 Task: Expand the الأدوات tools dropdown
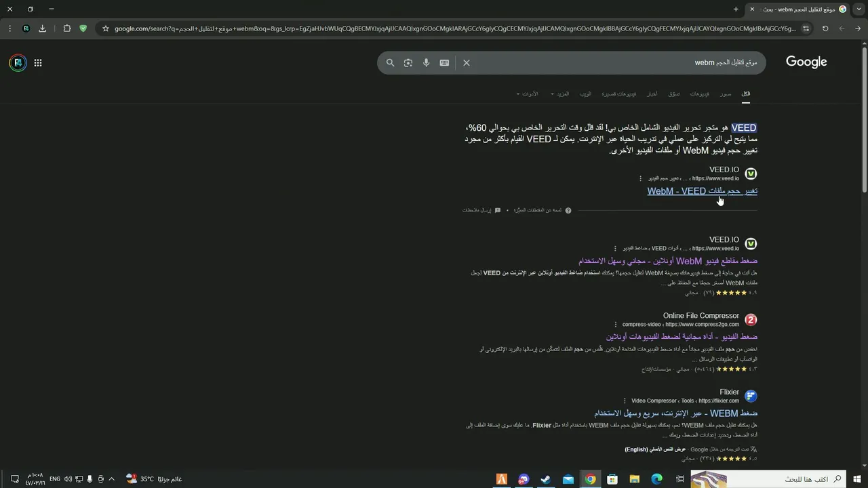pos(528,94)
